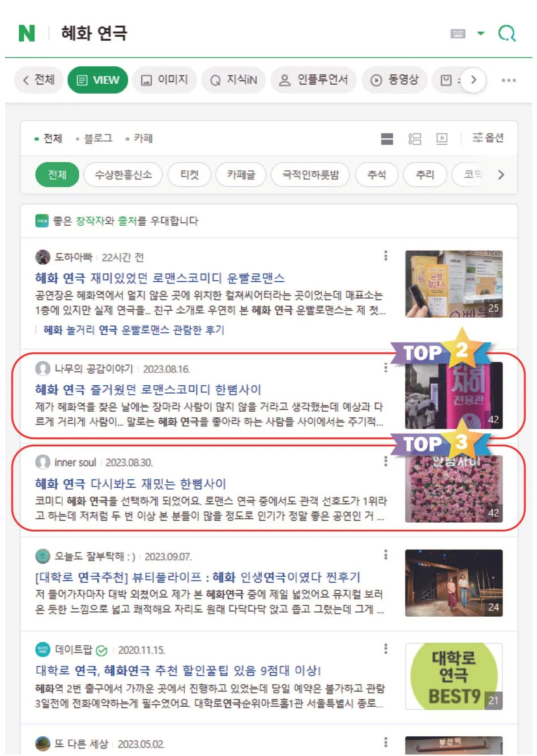Open the three-dot more tabs menu

509,81
